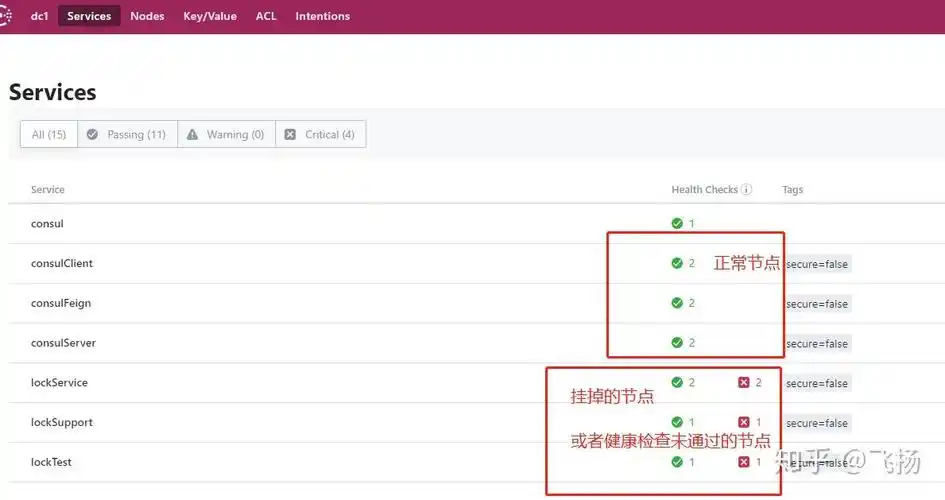Switch to the Services tab
945x500 pixels.
(89, 16)
